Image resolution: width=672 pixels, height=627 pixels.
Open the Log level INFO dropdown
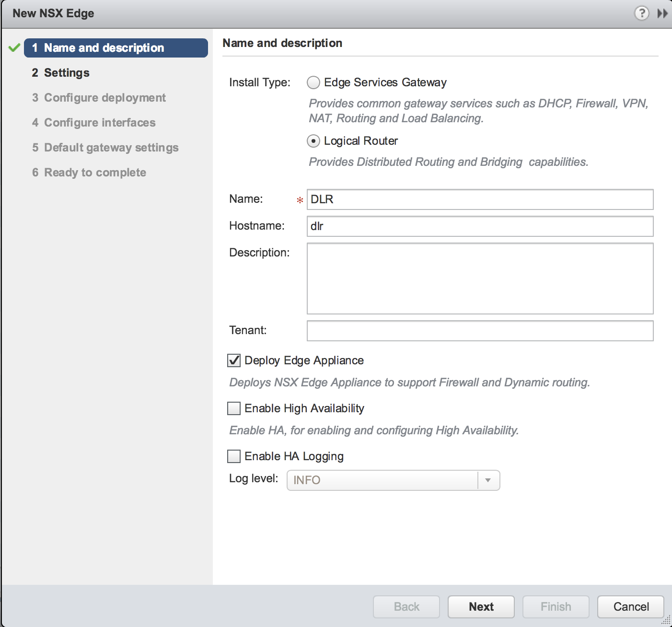coord(393,480)
